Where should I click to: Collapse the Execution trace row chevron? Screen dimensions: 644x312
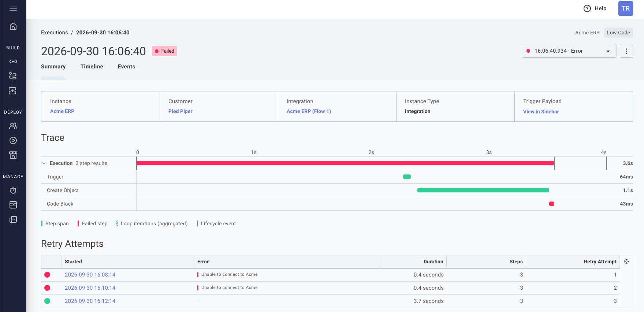[x=44, y=163]
